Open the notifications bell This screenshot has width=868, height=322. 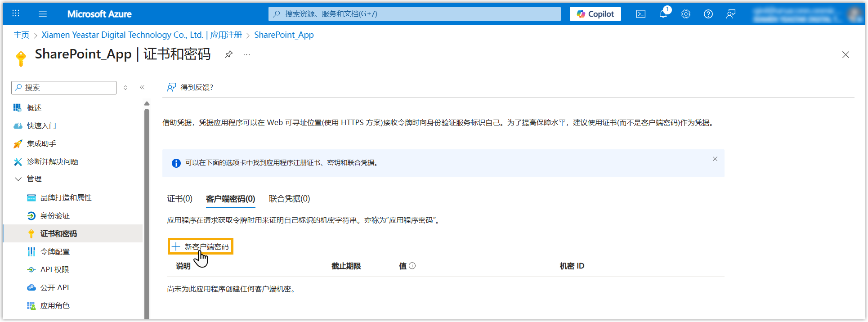click(x=663, y=14)
